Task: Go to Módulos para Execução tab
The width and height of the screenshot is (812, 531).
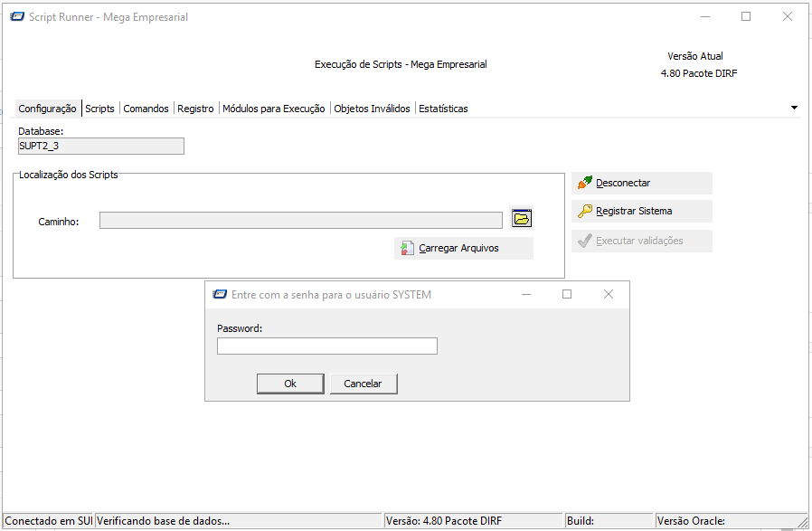Action: (274, 109)
